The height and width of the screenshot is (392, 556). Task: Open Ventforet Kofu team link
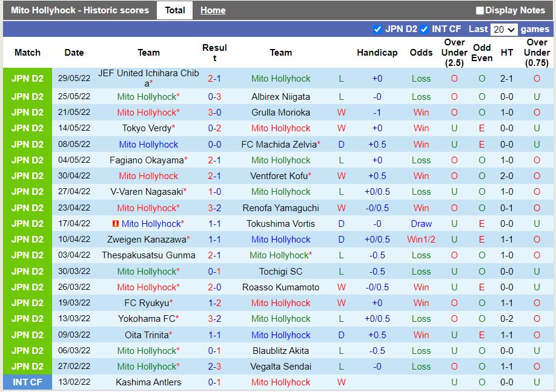[x=279, y=175]
